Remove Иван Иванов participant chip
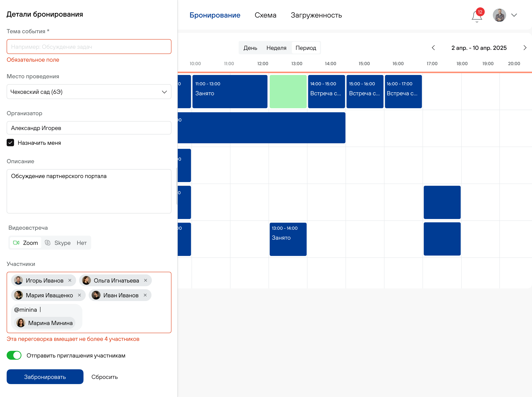The image size is (532, 397). pos(145,295)
